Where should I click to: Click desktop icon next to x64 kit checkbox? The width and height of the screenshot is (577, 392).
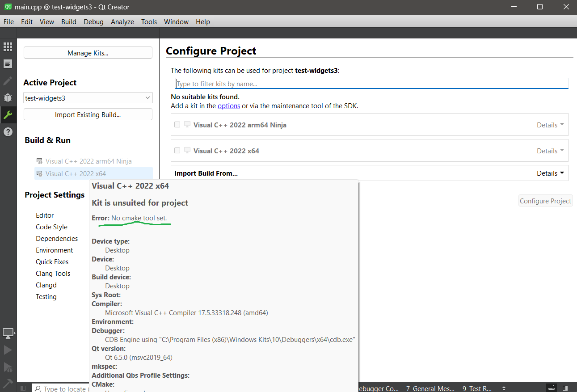click(x=187, y=151)
